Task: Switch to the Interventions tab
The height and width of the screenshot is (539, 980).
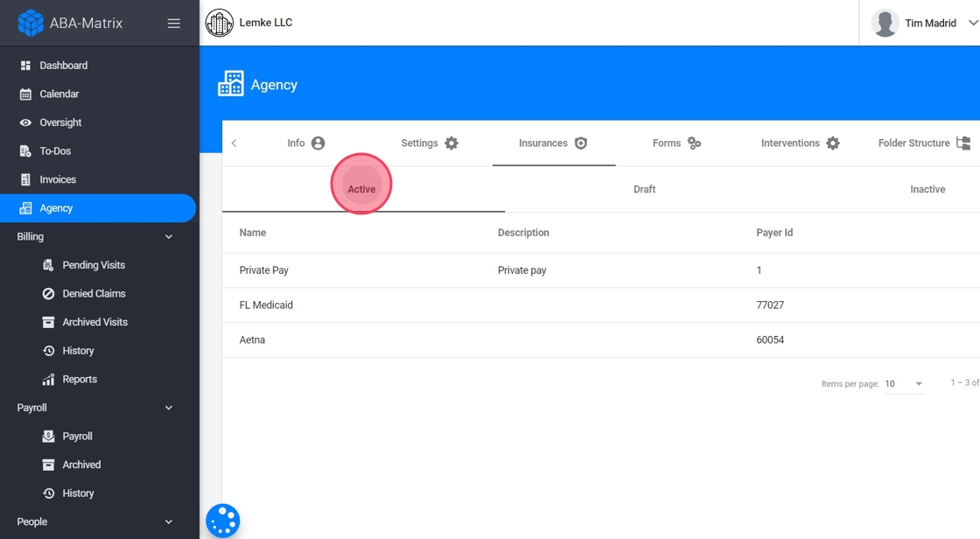Action: [801, 143]
